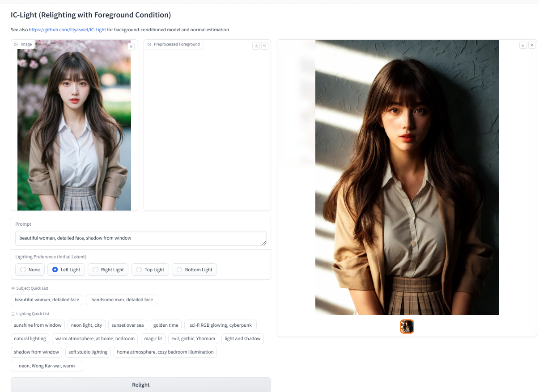The height and width of the screenshot is (392, 539).
Task: Apply 'warm atmosphere, at home, bedroom' preset
Action: coord(95,338)
